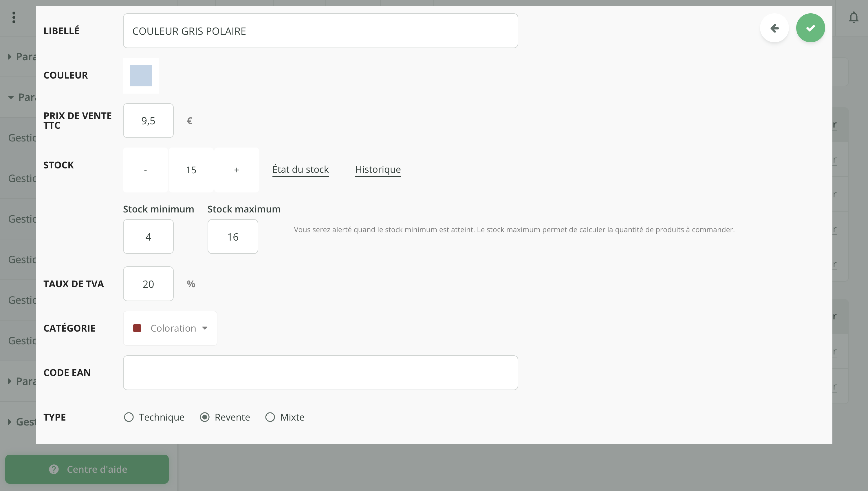868x491 pixels.
Task: Open the notification bell
Action: (853, 17)
